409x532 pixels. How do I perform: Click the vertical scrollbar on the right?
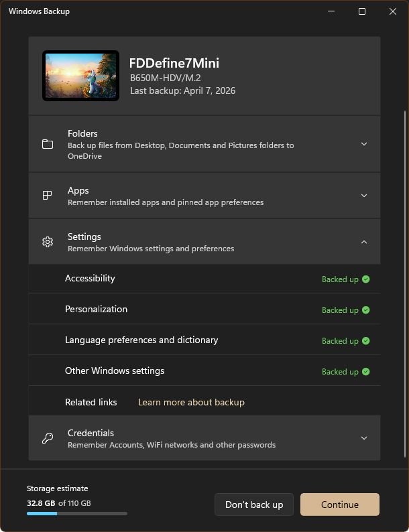click(404, 283)
